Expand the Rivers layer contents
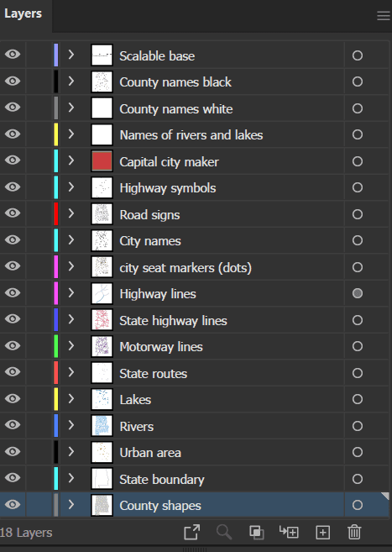Image resolution: width=392 pixels, height=552 pixels. coord(71,425)
